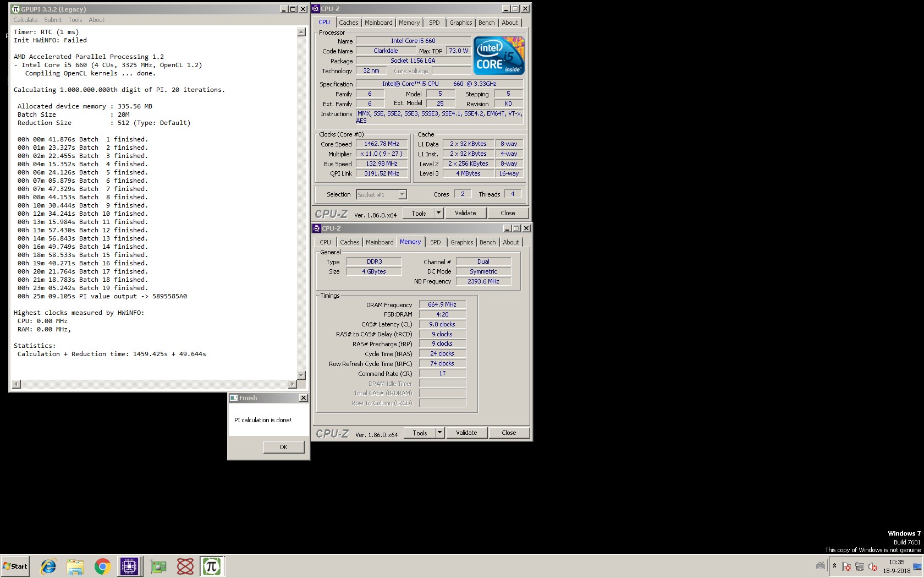924x578 pixels.
Task: Click Validate in lower CPU-Z
Action: coord(466,433)
